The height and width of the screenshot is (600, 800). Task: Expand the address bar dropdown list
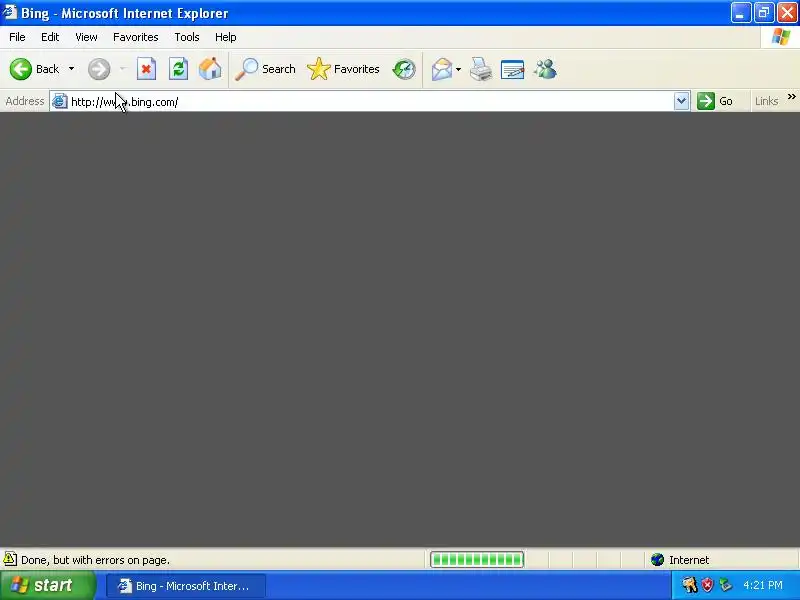[681, 101]
